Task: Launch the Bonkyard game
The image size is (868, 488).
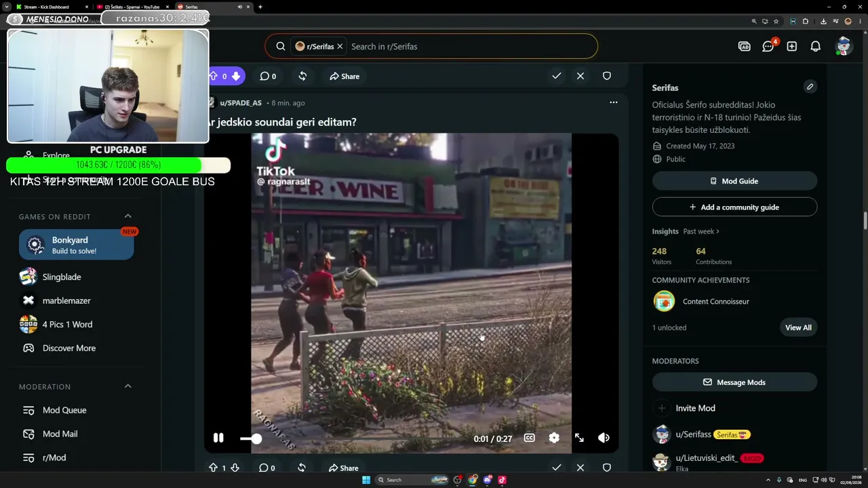Action: click(x=77, y=245)
